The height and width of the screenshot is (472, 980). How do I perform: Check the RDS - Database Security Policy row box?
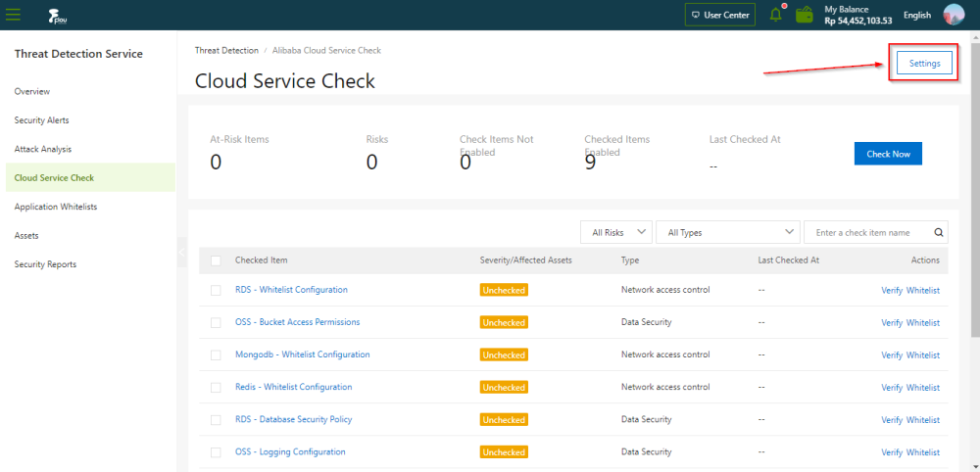(x=216, y=420)
